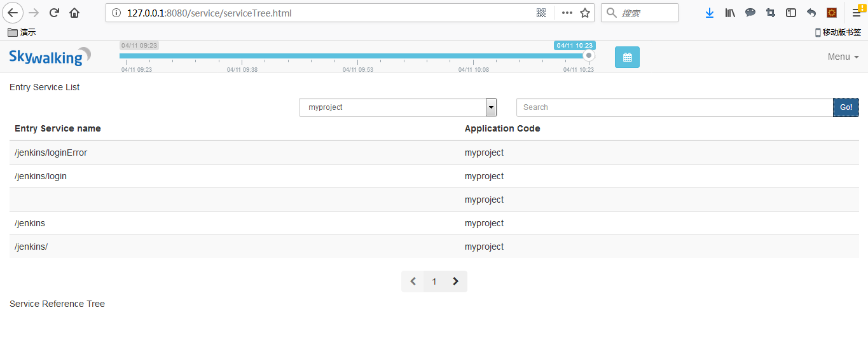This screenshot has width=868, height=359.
Task: Click the Entry Service name column header
Action: point(58,128)
